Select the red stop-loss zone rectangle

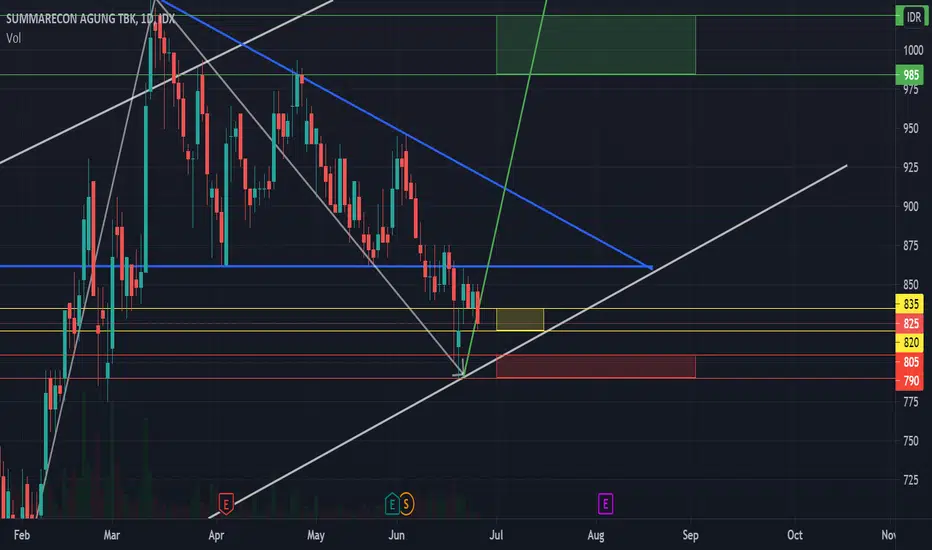tap(596, 367)
